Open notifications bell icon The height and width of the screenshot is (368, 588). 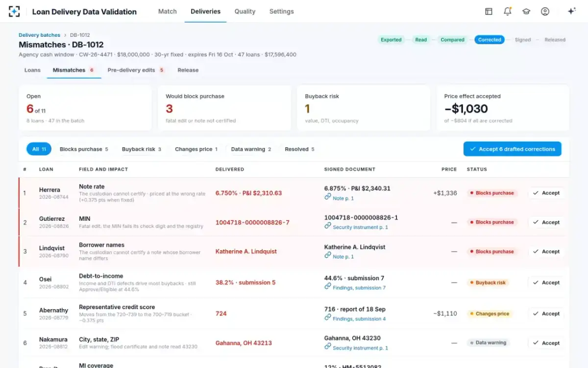tap(507, 11)
